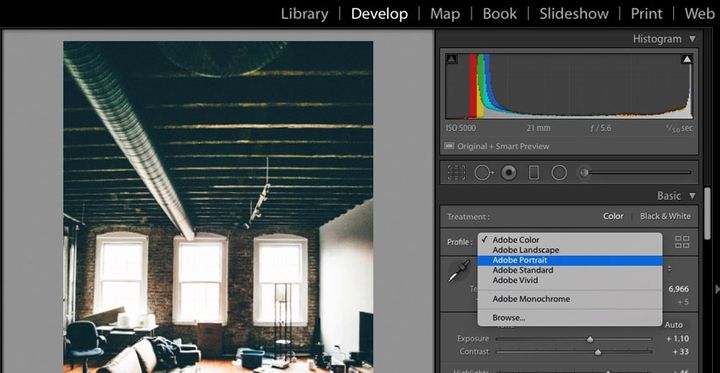The width and height of the screenshot is (720, 373).
Task: Collapse the Histogram panel
Action: coord(692,39)
